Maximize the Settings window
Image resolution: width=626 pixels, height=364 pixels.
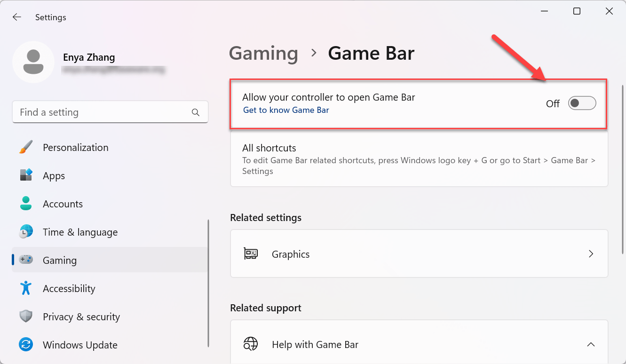[577, 11]
